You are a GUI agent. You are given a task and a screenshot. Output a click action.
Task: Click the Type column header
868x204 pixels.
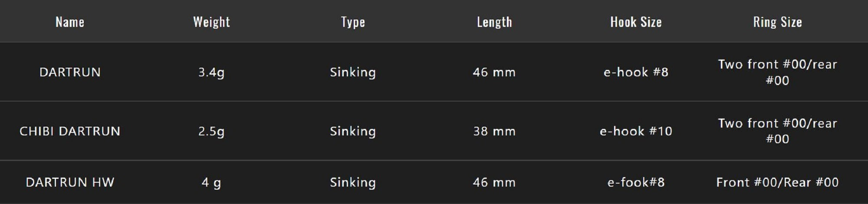[353, 22]
